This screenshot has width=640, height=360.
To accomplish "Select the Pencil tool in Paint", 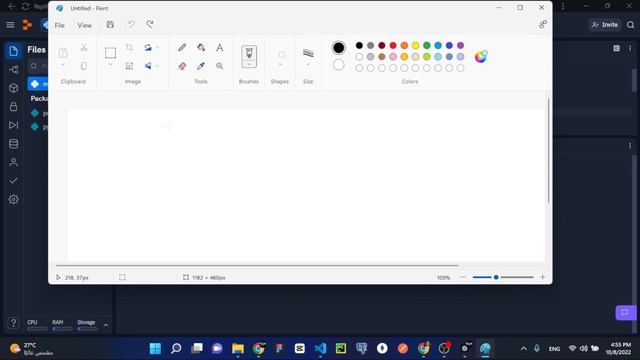I will (182, 47).
